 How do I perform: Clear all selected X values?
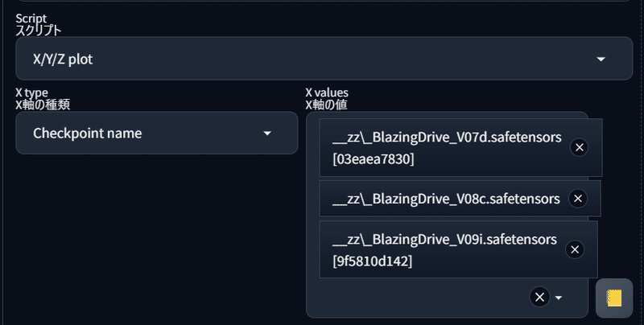pos(539,297)
